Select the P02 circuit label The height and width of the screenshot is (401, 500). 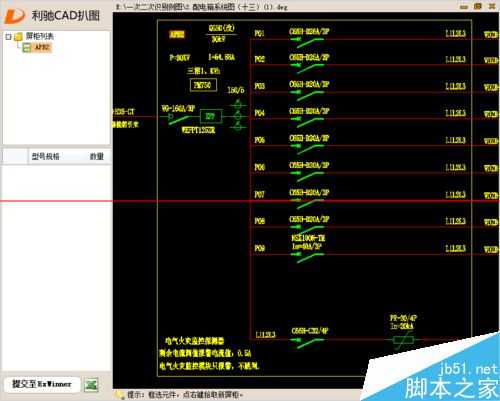(x=259, y=59)
